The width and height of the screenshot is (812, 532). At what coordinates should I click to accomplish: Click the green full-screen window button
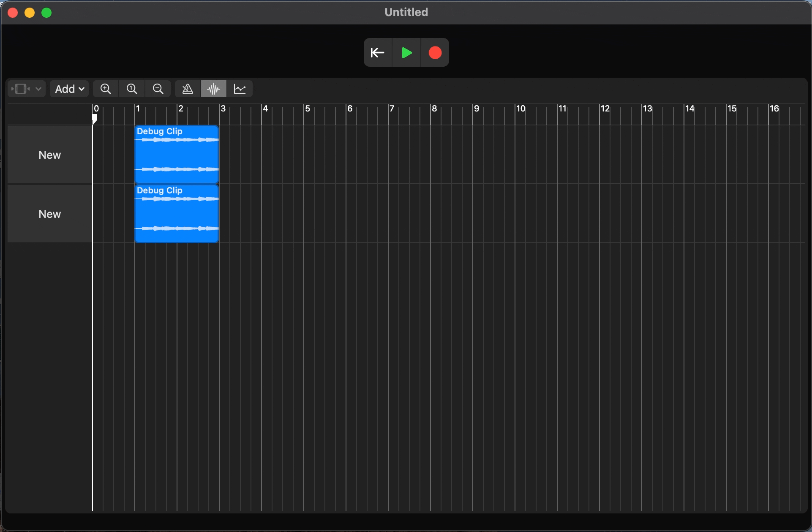tap(46, 13)
